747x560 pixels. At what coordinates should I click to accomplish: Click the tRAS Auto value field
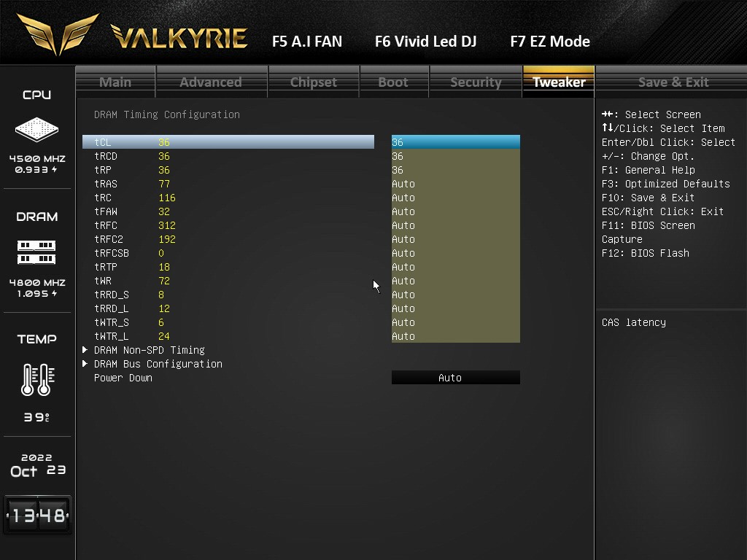point(455,183)
